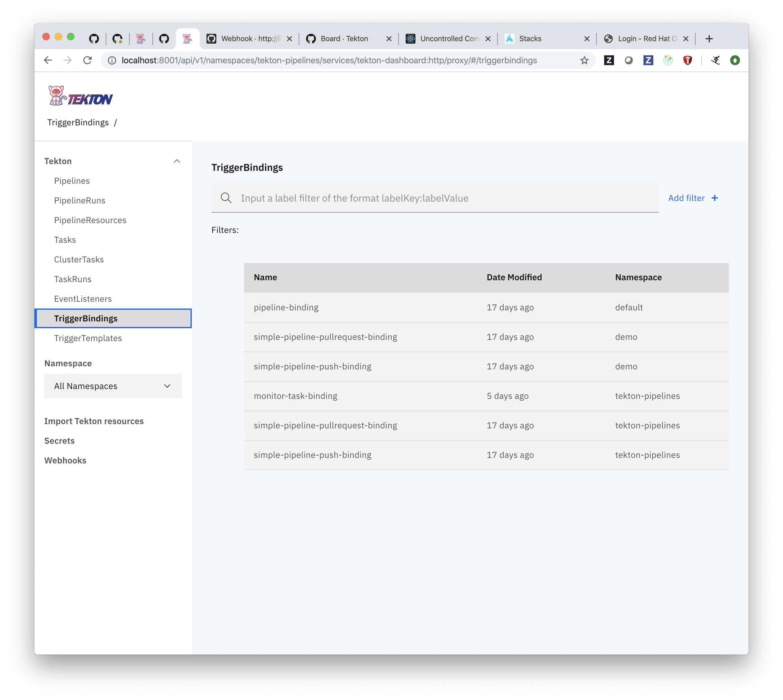
Task: Click the browser back arrow
Action: (48, 60)
